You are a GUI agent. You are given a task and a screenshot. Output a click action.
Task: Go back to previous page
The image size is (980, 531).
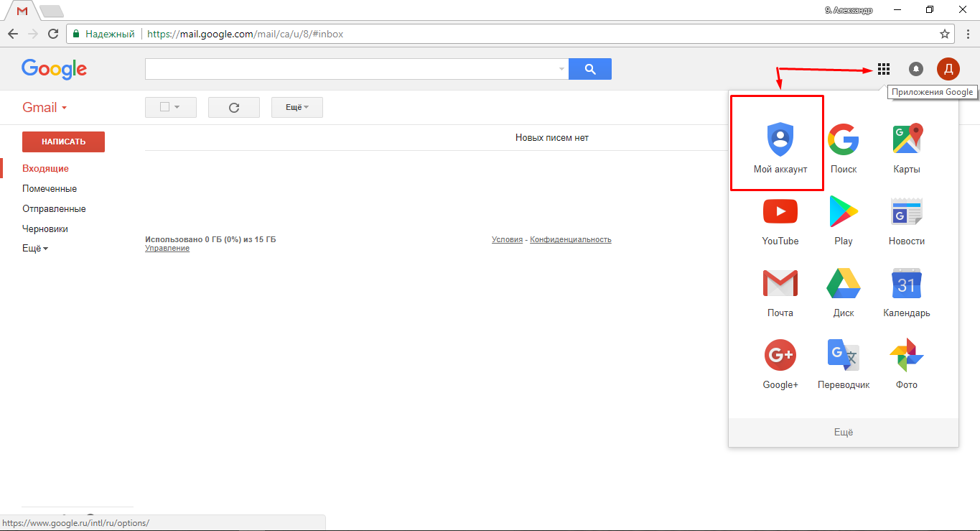click(x=13, y=34)
